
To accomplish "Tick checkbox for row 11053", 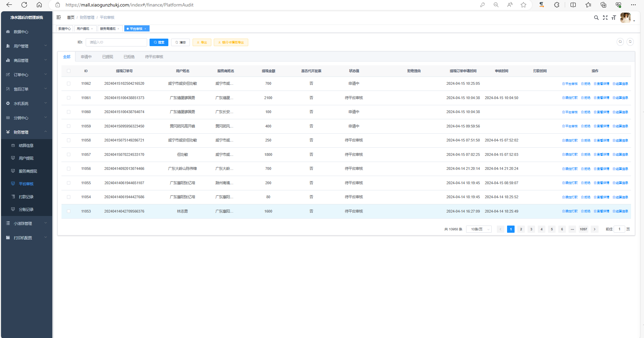I will [69, 211].
